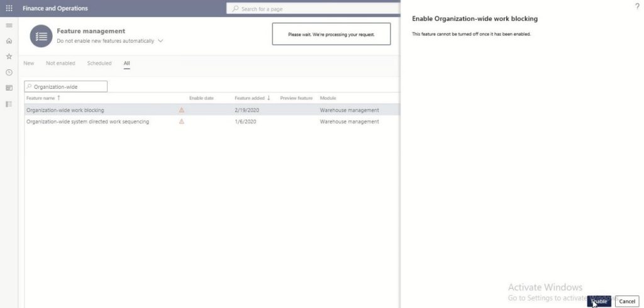Image resolution: width=644 pixels, height=308 pixels.
Task: Click warning icon for Organization-wide work blocking
Action: [182, 110]
